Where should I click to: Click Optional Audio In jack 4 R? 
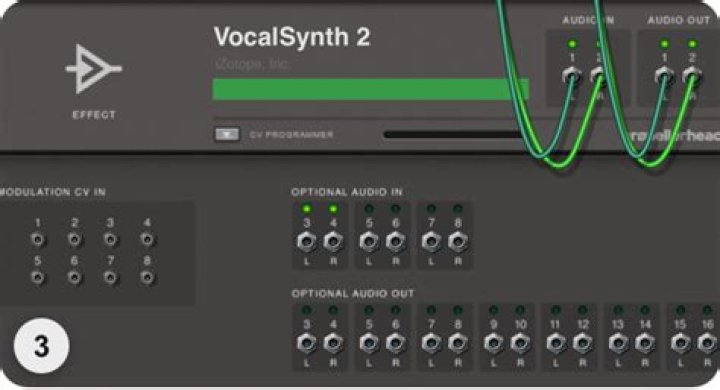(x=333, y=242)
